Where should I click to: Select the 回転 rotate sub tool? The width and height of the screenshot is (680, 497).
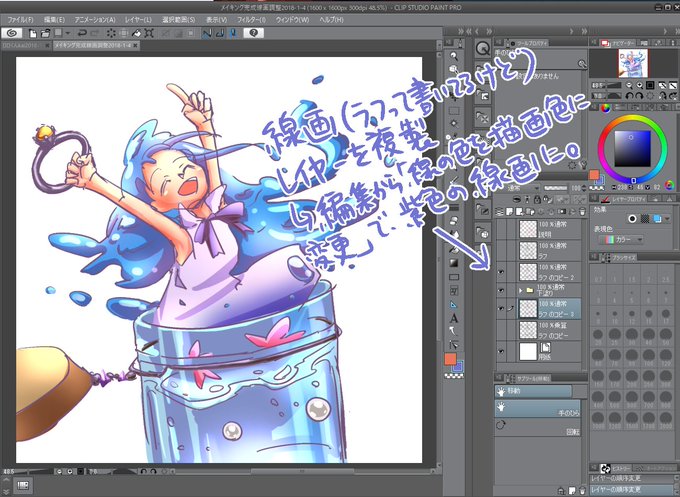point(537,427)
